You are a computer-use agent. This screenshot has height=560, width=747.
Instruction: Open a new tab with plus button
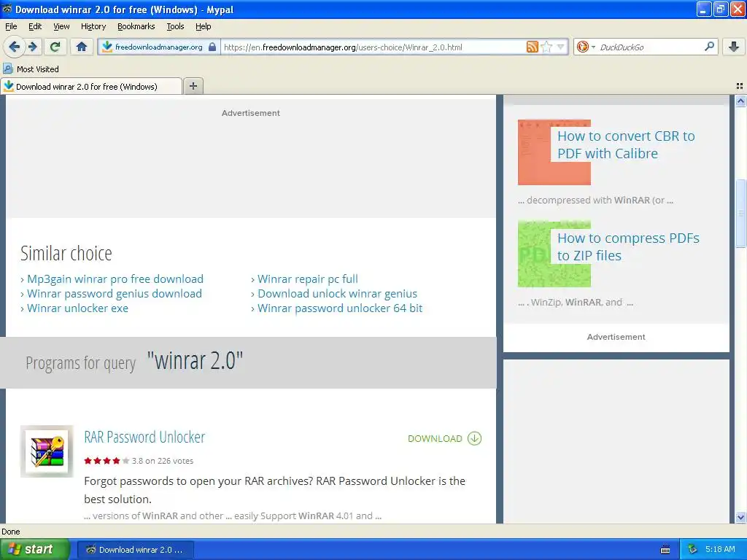[x=193, y=86]
